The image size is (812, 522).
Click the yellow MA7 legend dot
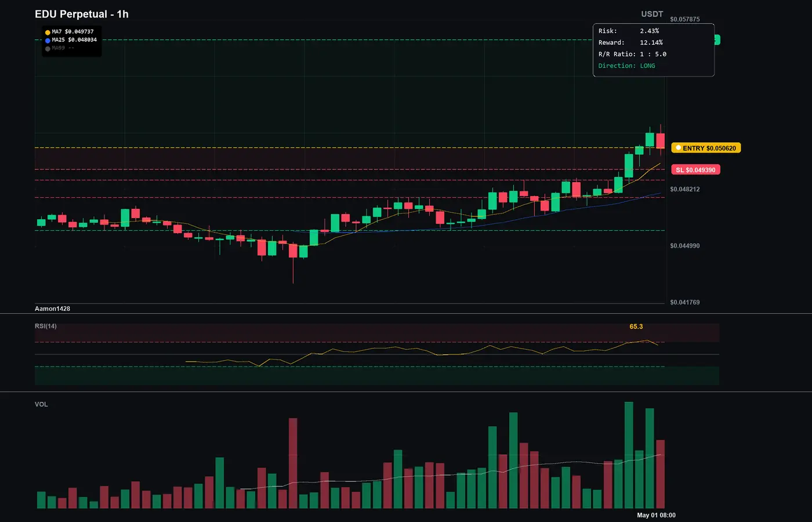(x=48, y=32)
